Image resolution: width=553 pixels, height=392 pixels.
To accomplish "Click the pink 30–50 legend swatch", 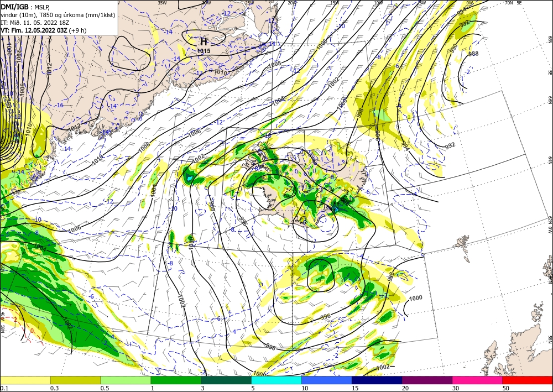I will click(x=478, y=380).
